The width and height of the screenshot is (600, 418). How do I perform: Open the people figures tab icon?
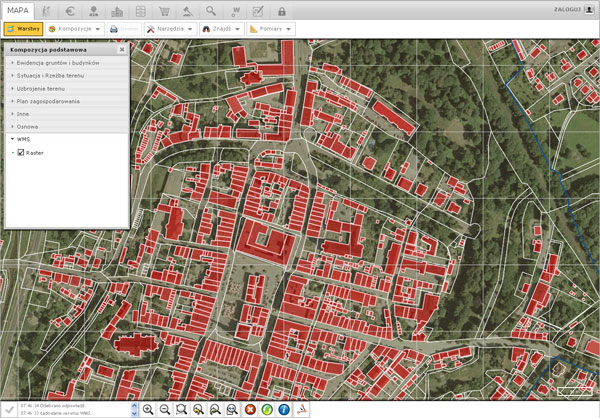(x=46, y=11)
